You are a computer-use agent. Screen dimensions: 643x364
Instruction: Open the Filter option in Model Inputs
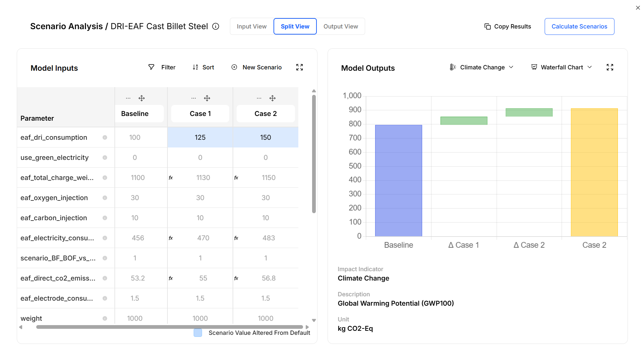[162, 67]
